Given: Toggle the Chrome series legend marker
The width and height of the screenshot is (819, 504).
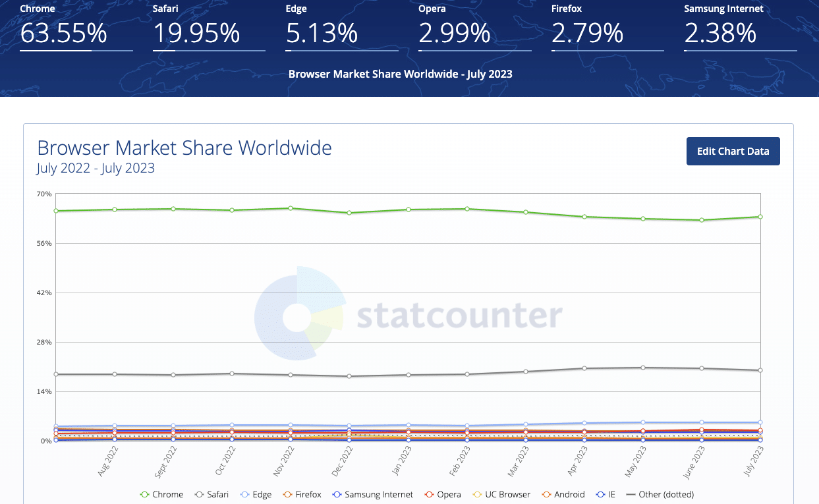Looking at the screenshot, I should coord(145,494).
